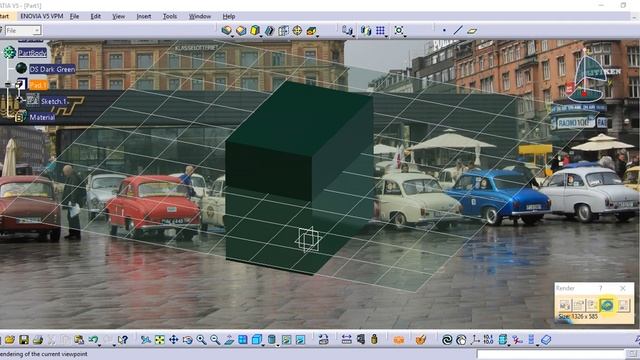
Task: Click the black swirl icon
Action: click(x=447, y=340)
